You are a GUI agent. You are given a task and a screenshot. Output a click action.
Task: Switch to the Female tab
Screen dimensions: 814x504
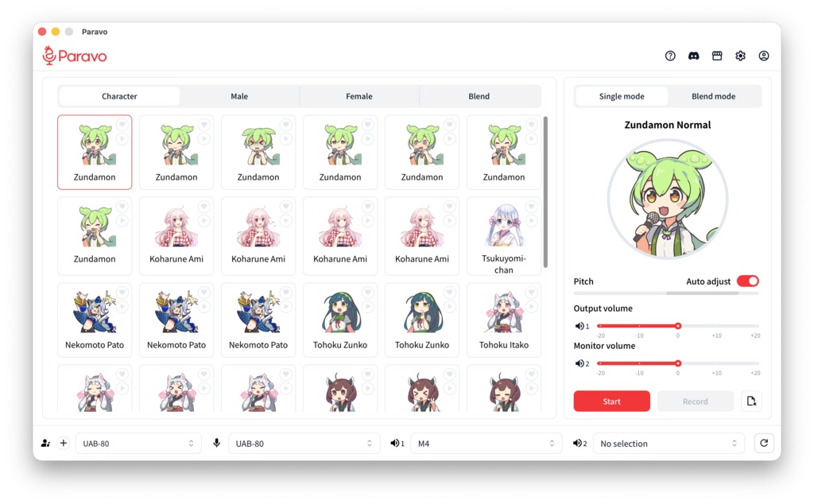click(359, 96)
